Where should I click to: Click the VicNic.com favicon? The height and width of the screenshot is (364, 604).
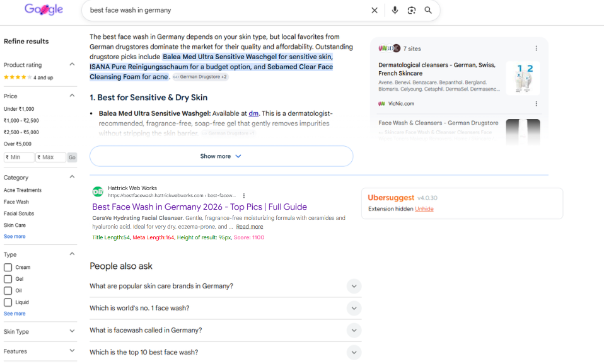click(x=381, y=104)
